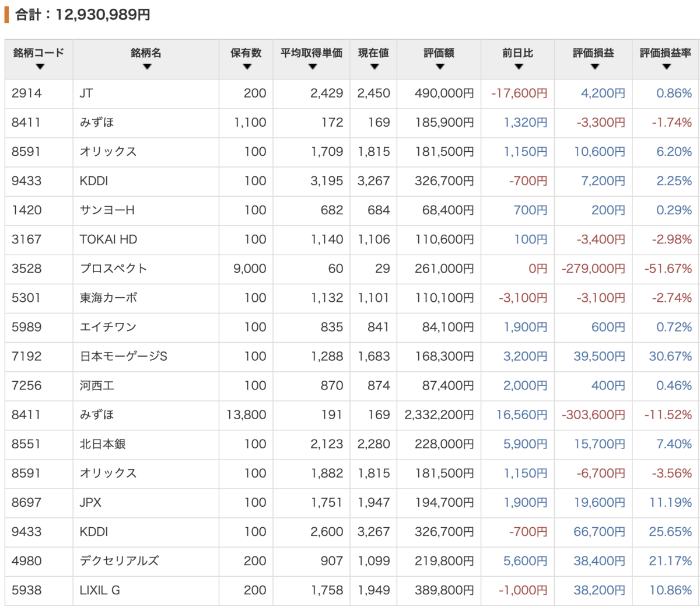
Task: Sort by 保有数 column arrow
Action: click(x=247, y=67)
